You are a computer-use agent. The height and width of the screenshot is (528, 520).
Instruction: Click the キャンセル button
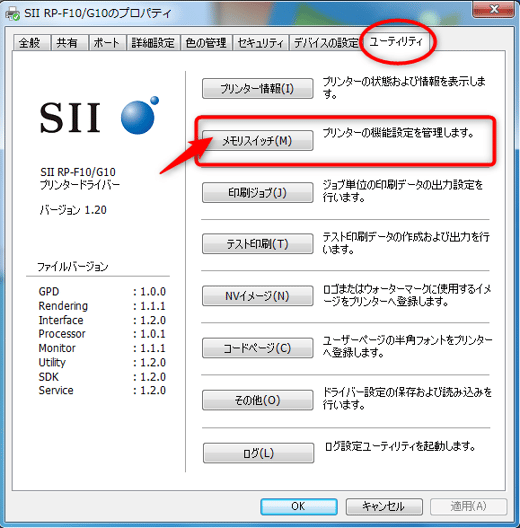[384, 506]
